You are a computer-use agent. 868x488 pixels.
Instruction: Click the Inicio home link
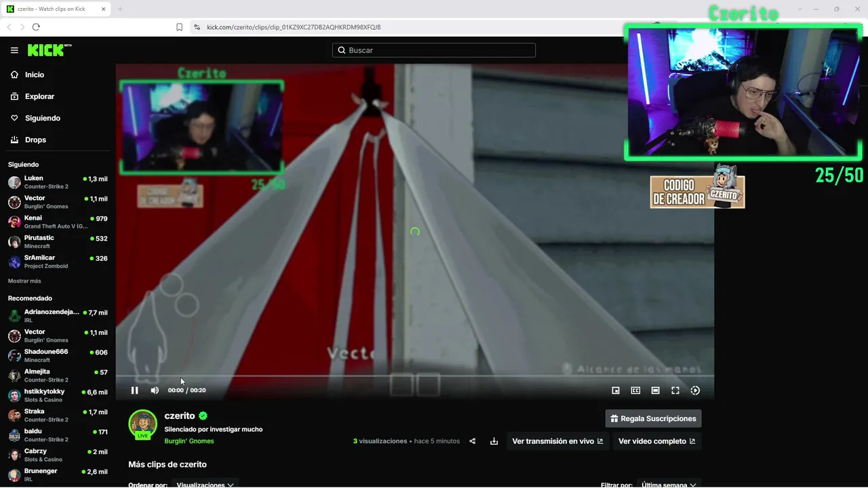[35, 75]
